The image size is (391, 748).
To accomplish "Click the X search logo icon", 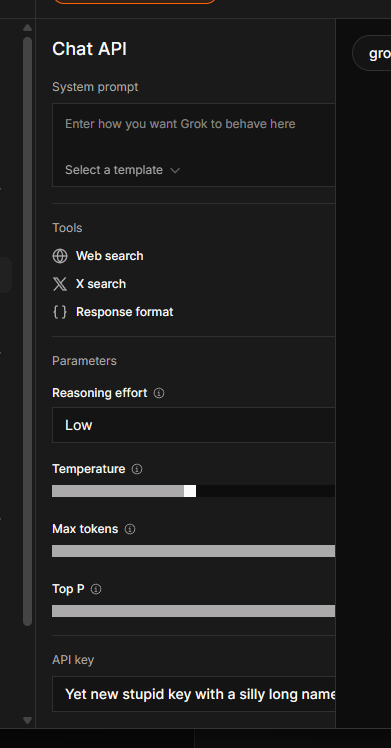I will click(x=60, y=284).
